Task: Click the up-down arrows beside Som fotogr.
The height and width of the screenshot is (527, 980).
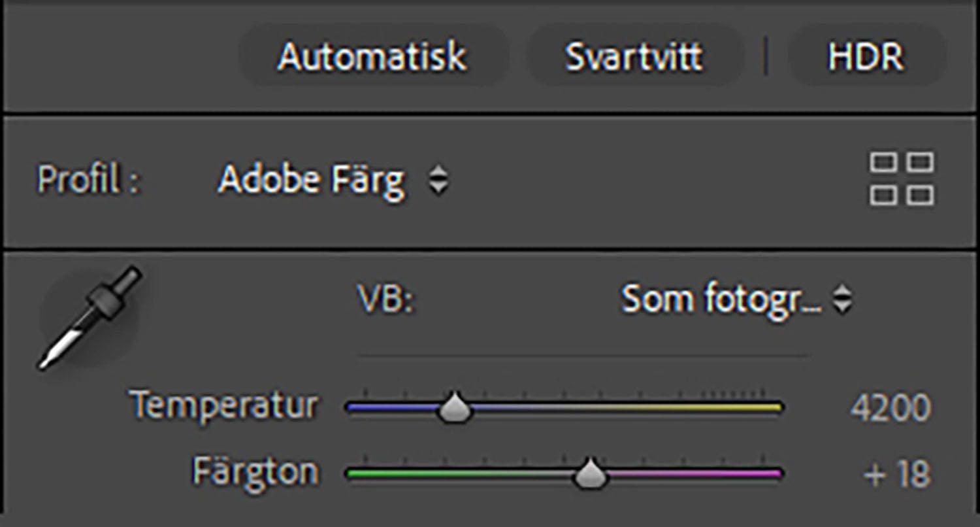Action: pyautogui.click(x=842, y=300)
